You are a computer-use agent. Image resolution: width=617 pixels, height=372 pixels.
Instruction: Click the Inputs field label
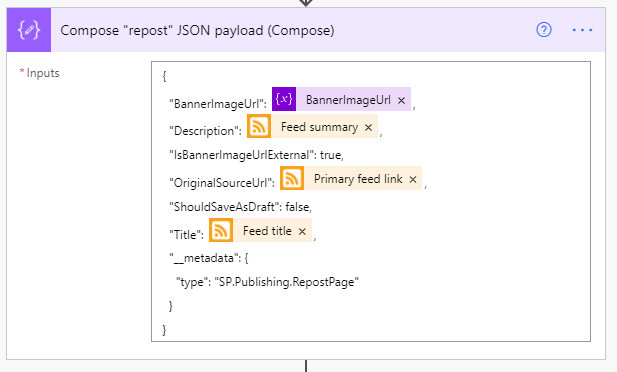tap(43, 73)
